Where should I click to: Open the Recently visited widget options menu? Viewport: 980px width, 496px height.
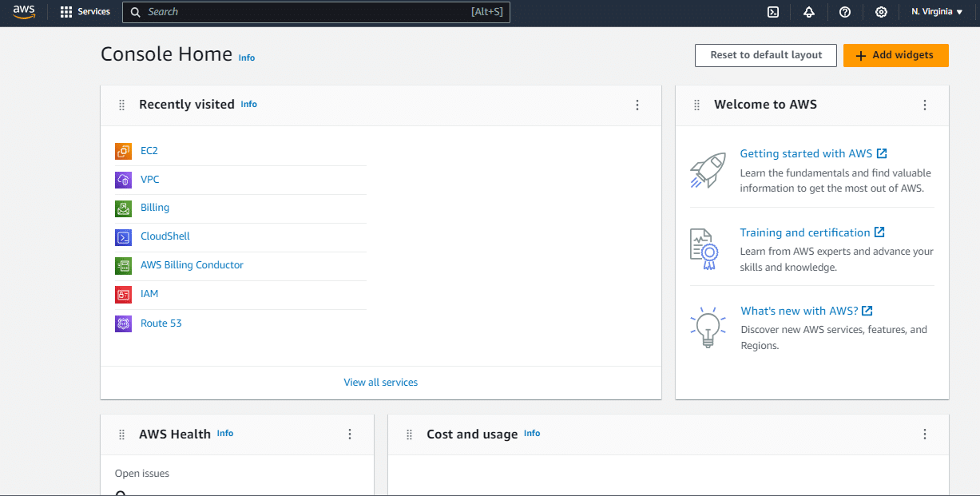click(637, 105)
